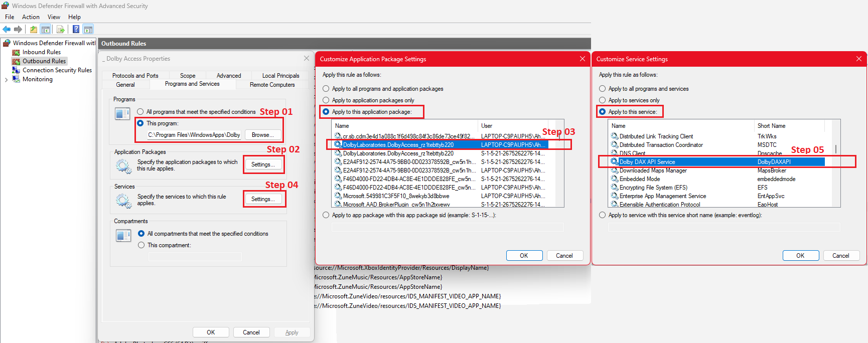Expand the Monitoring tree node arrow
The width and height of the screenshot is (868, 343).
[6, 80]
